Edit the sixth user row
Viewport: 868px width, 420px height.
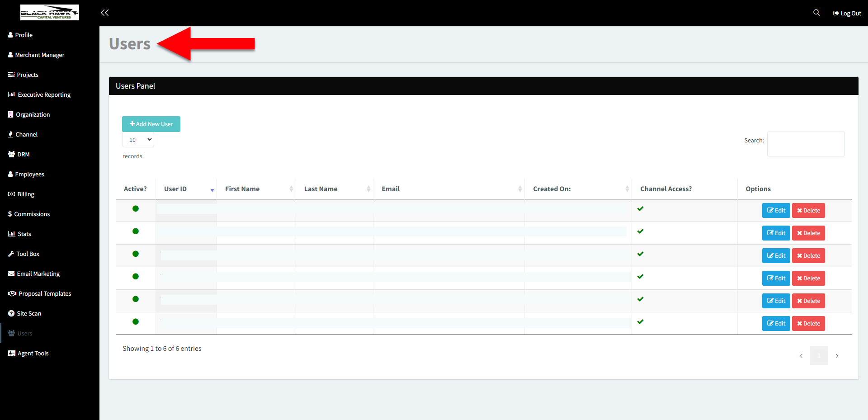coord(776,323)
